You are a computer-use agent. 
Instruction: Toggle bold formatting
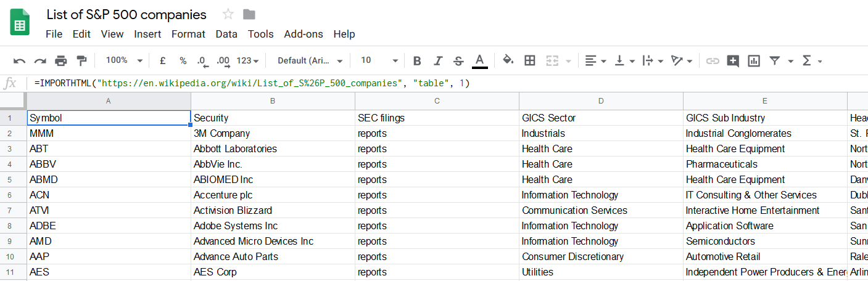pos(417,60)
